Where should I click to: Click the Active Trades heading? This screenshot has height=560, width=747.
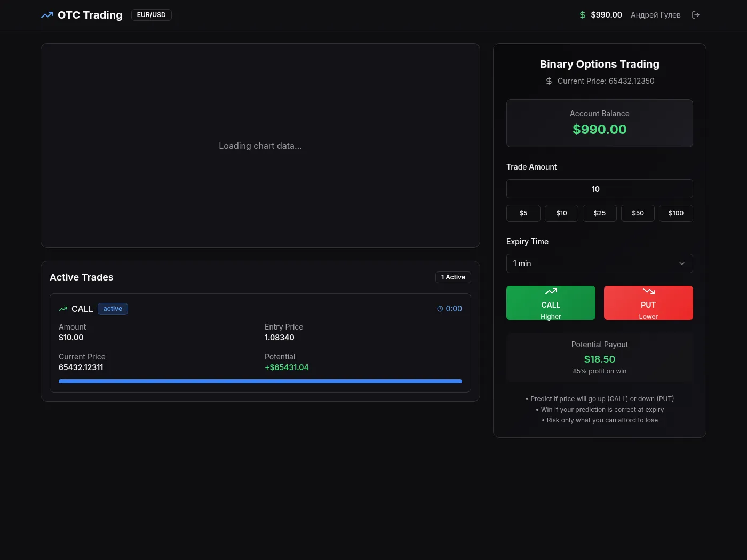(82, 277)
